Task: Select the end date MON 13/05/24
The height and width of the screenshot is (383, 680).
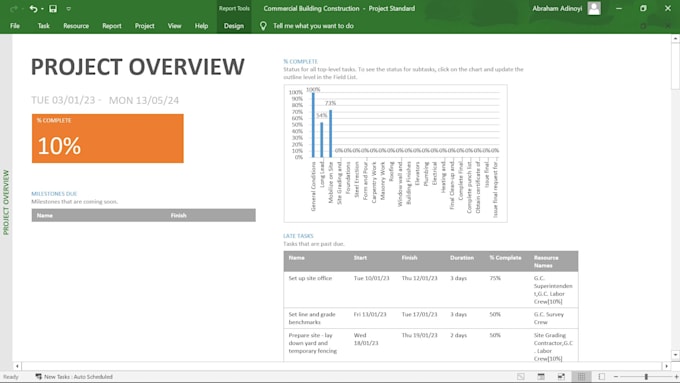Action: point(144,100)
